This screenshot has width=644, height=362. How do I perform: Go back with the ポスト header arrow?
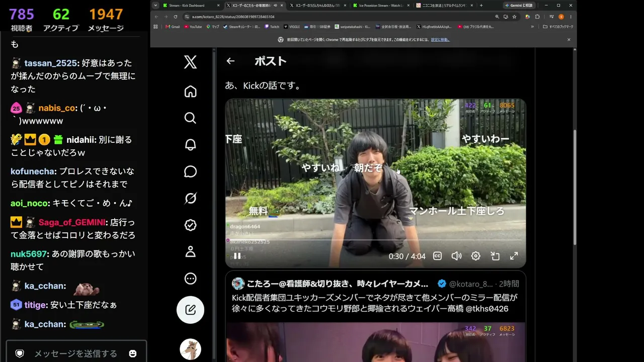pos(230,61)
